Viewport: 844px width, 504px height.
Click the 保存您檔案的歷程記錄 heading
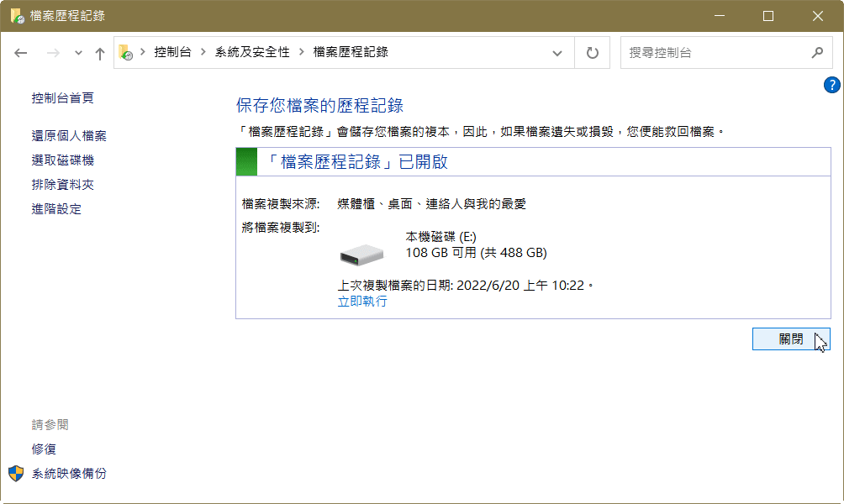(319, 106)
